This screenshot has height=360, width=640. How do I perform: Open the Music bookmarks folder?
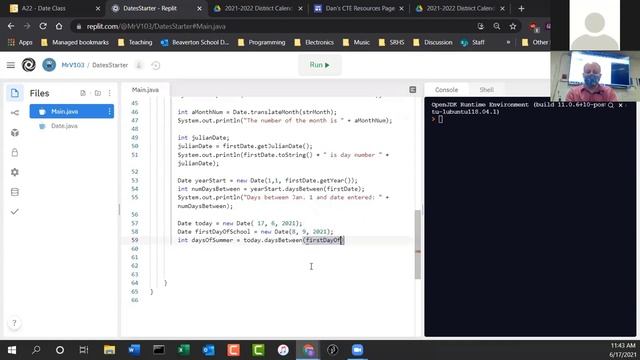coord(356,42)
